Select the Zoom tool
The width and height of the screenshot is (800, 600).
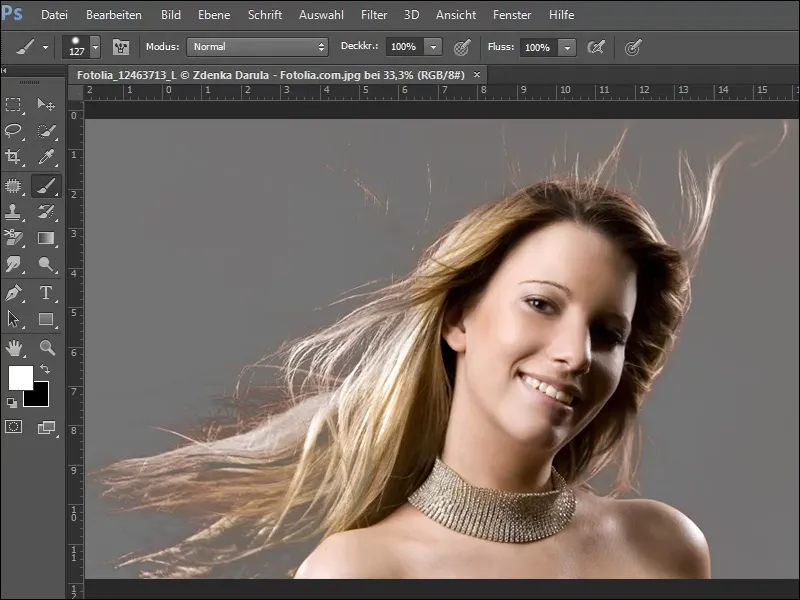[x=47, y=348]
